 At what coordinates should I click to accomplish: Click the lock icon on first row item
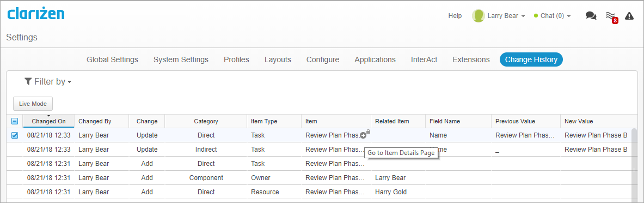tap(369, 132)
